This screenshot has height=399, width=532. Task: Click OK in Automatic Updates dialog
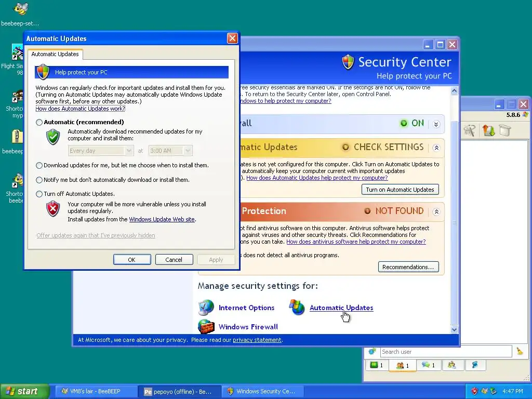click(132, 260)
